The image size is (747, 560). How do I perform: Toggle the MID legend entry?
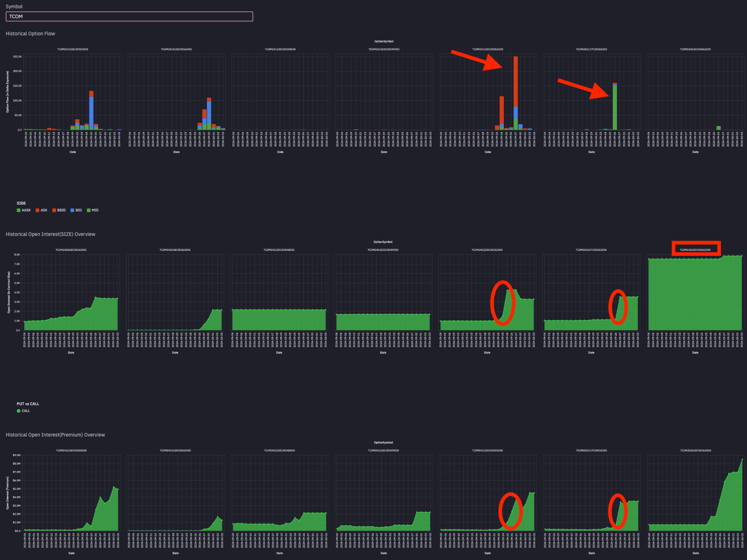93,211
